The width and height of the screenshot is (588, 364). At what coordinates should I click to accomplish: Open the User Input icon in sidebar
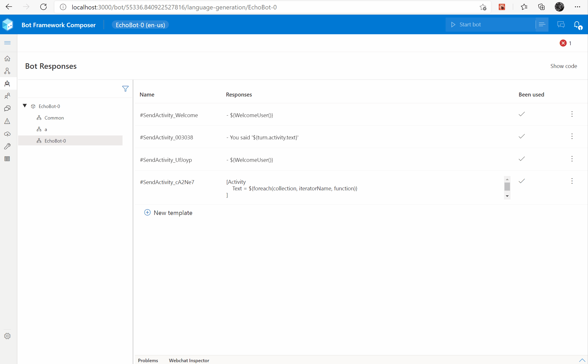(x=7, y=96)
